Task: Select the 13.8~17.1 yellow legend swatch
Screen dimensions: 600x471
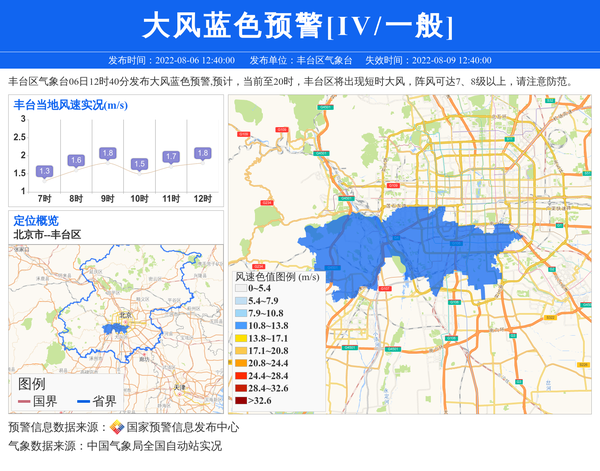Action: tap(240, 339)
